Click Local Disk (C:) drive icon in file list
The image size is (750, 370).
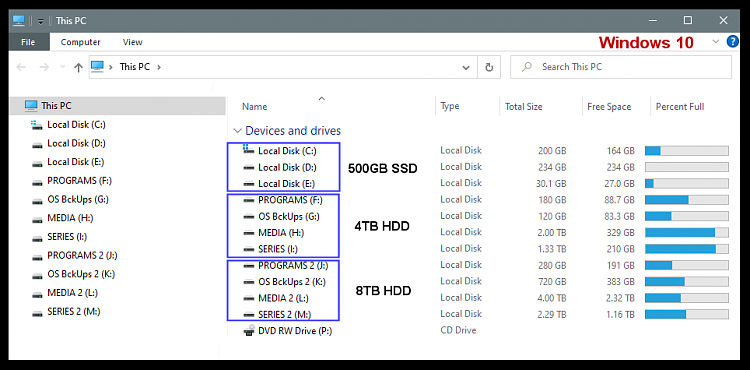coord(248,151)
